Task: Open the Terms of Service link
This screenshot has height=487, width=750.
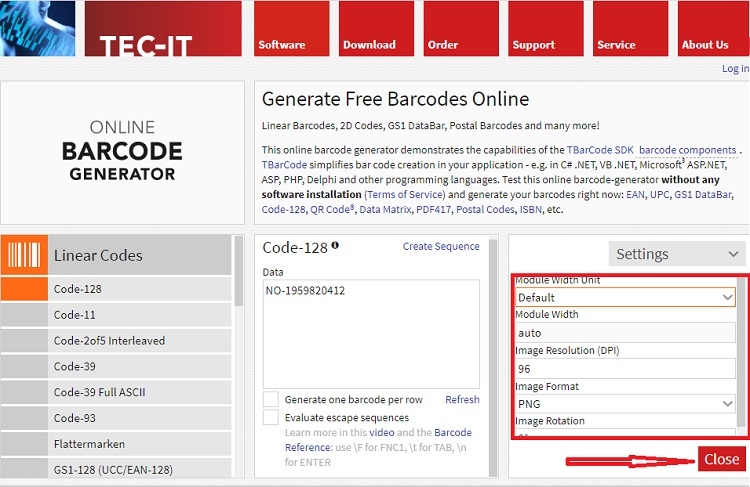Action: coord(405,194)
